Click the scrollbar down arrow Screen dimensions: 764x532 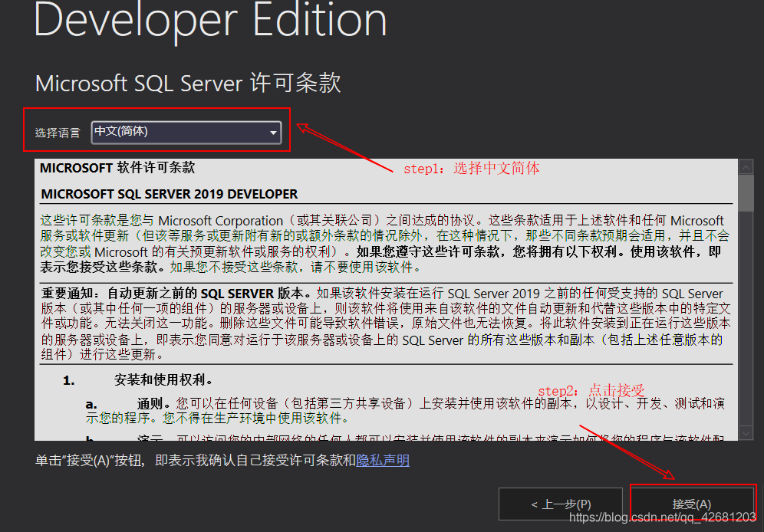(745, 432)
